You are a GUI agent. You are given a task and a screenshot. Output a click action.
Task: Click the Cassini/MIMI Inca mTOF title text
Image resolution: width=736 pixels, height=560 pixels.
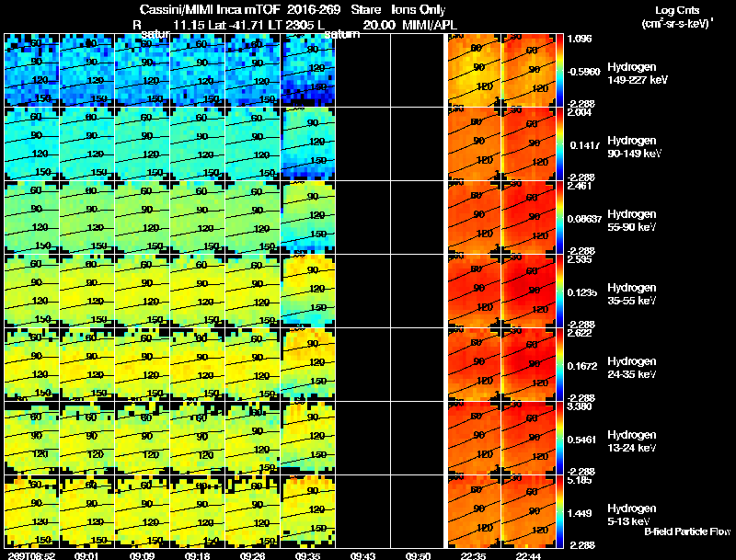coord(210,10)
